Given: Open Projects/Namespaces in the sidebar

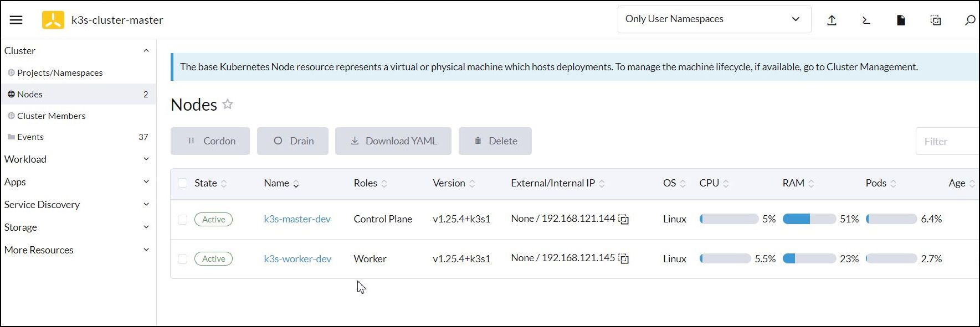Looking at the screenshot, I should 60,72.
